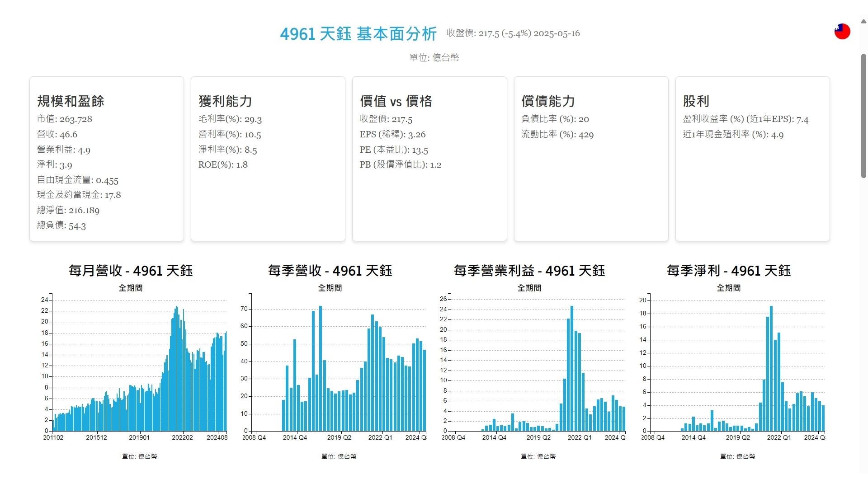Click the 償債能力 card heading
The height and width of the screenshot is (488, 868).
[x=548, y=101]
